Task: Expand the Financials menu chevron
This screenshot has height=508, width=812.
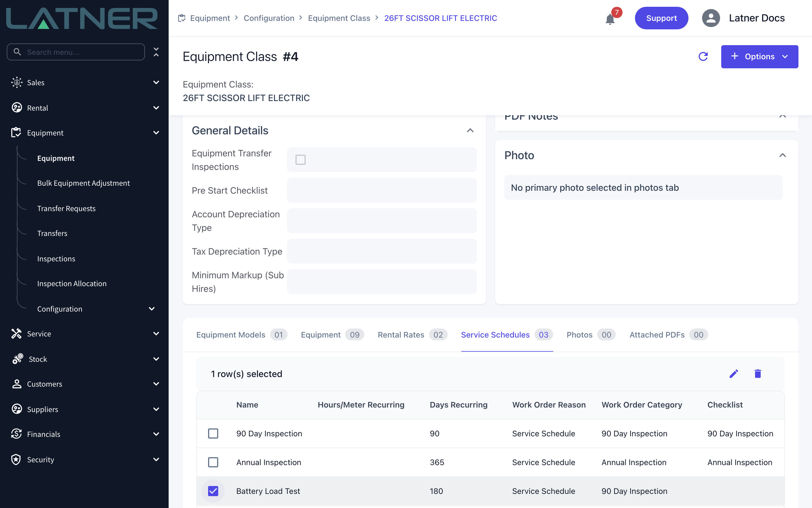Action: point(156,434)
